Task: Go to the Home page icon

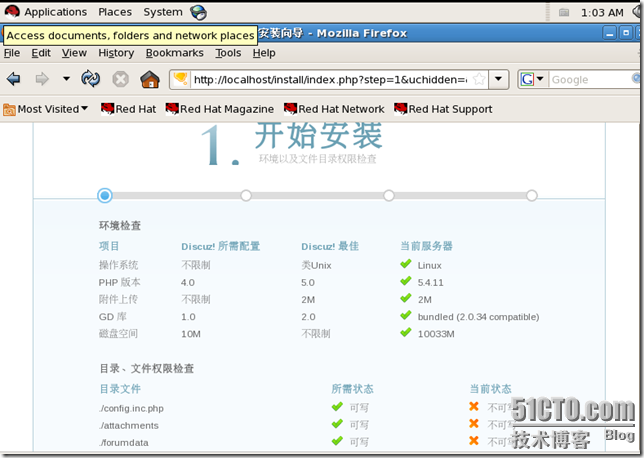Action: coord(150,79)
